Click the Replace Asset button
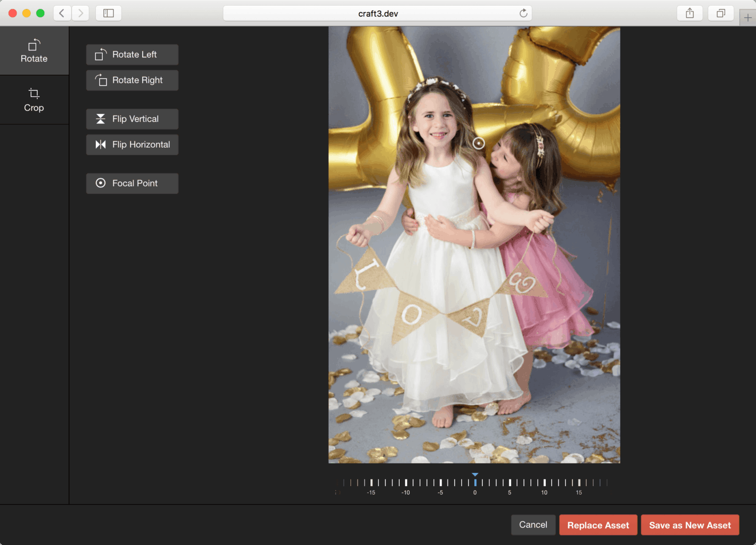Screen dimensions: 756x545 (598, 524)
